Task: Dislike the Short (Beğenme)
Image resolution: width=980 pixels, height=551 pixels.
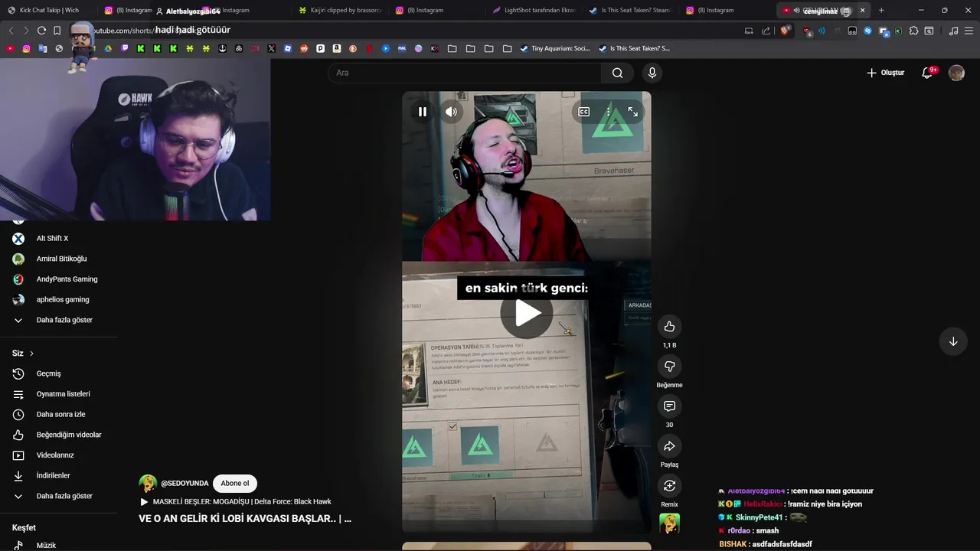Action: [669, 367]
